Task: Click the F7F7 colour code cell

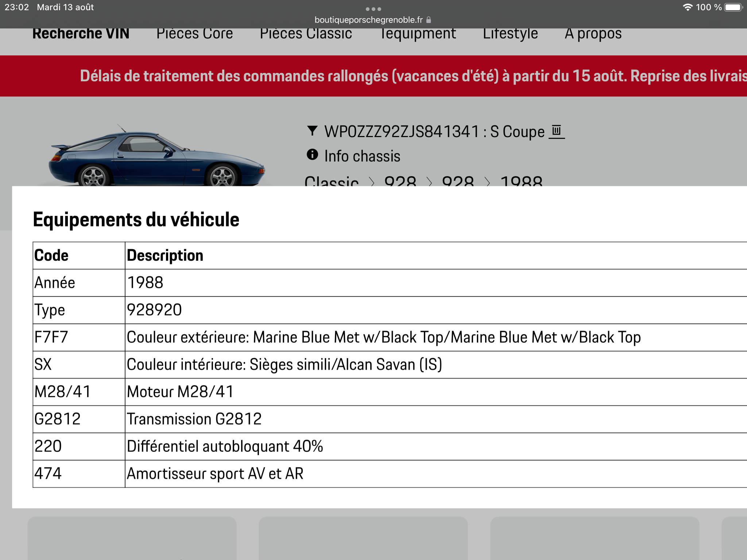Action: (x=79, y=338)
